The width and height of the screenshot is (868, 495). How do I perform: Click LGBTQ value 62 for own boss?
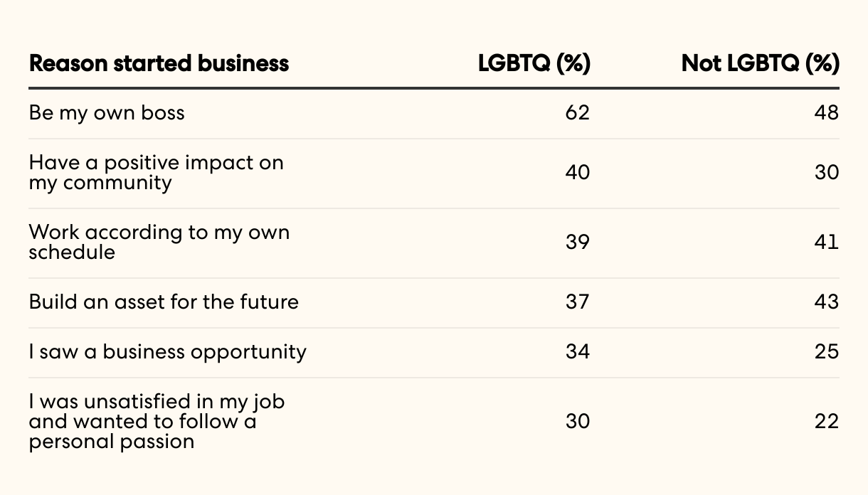577,113
